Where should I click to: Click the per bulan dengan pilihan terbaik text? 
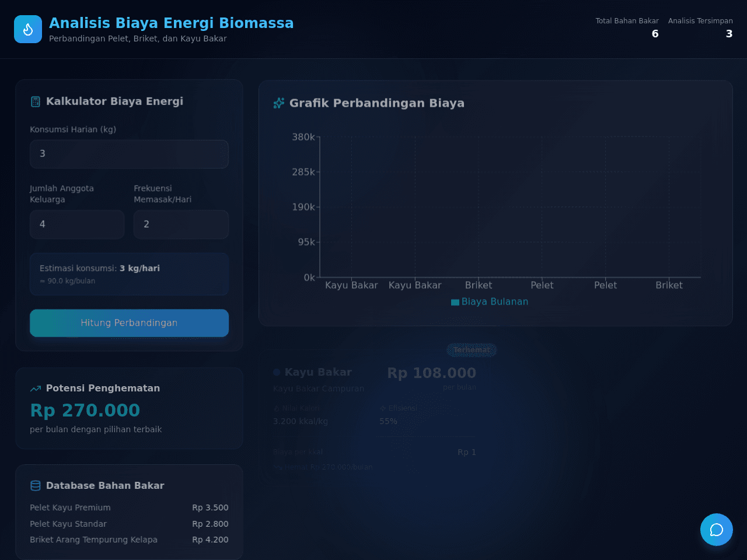(x=96, y=429)
